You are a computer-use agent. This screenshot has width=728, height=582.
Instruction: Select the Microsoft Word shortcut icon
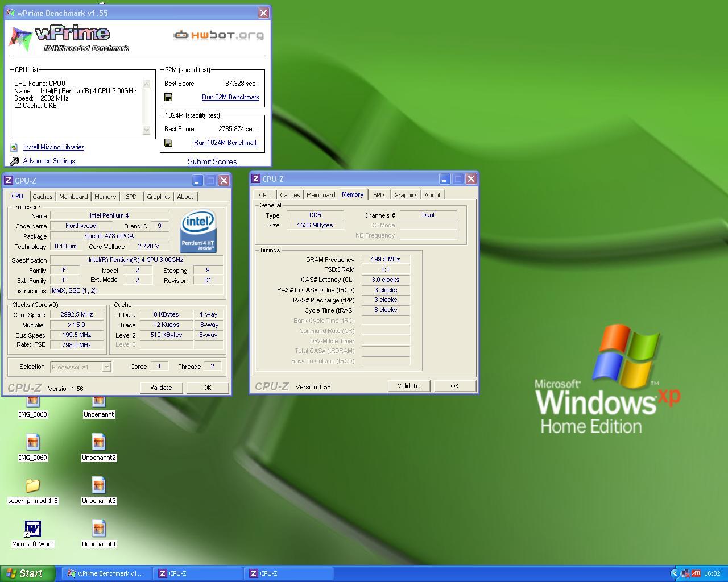(33, 529)
